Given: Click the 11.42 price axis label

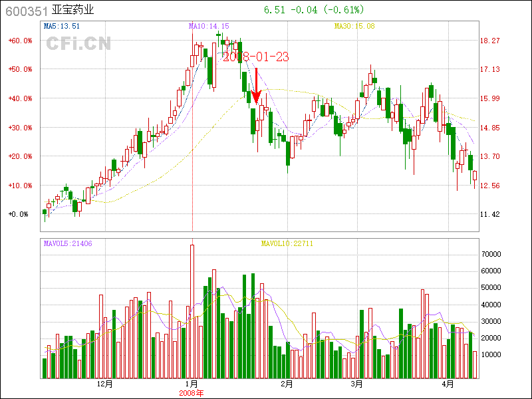Looking at the screenshot, I should pyautogui.click(x=489, y=214).
